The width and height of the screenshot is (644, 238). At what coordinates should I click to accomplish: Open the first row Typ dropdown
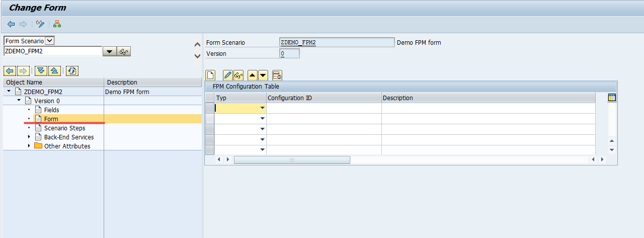[262, 108]
